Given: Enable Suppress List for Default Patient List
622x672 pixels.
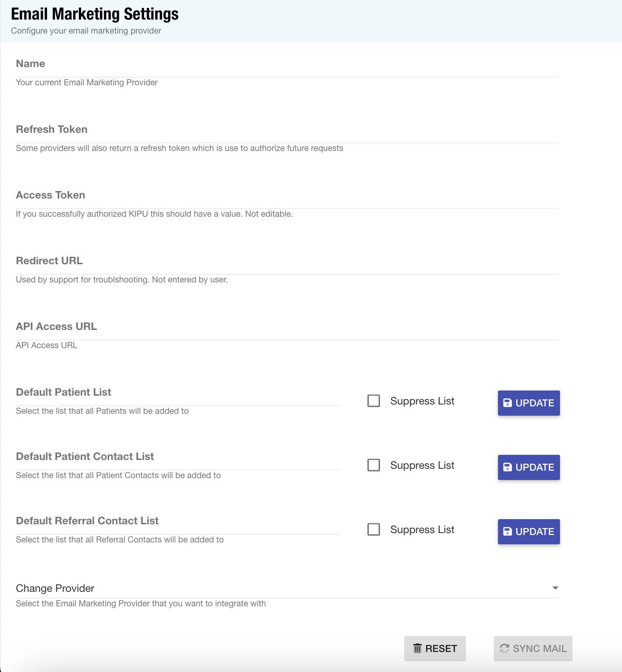Looking at the screenshot, I should click(374, 401).
